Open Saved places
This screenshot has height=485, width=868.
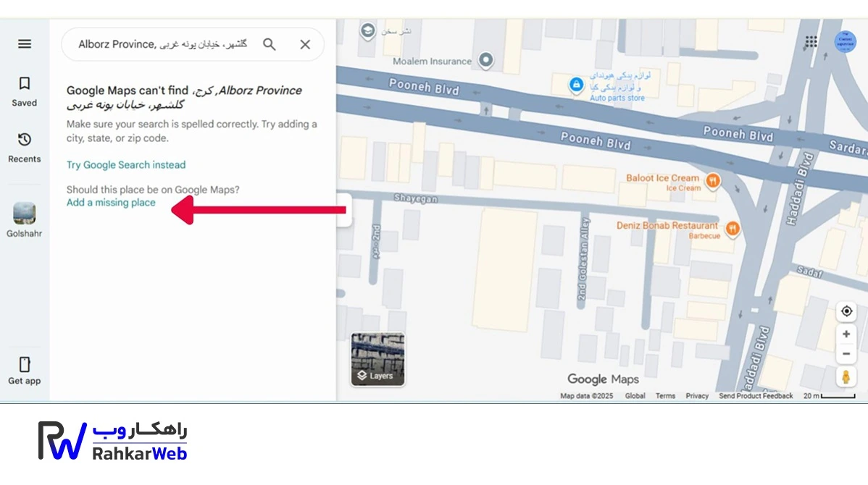[25, 91]
